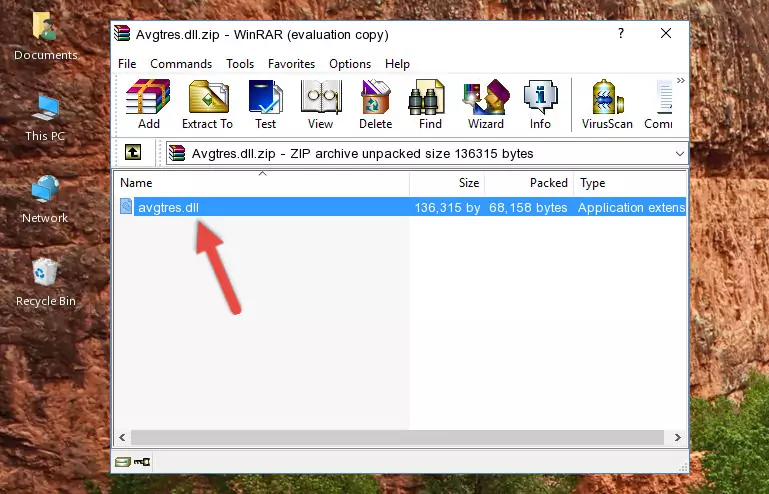Close the WinRAR window
Screen dimensions: 769x494
tap(666, 33)
